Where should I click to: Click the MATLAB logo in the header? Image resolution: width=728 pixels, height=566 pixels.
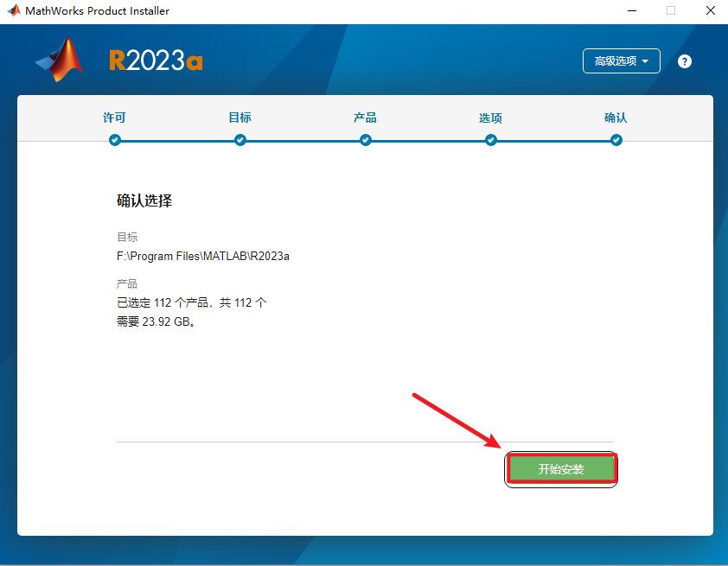pos(61,60)
